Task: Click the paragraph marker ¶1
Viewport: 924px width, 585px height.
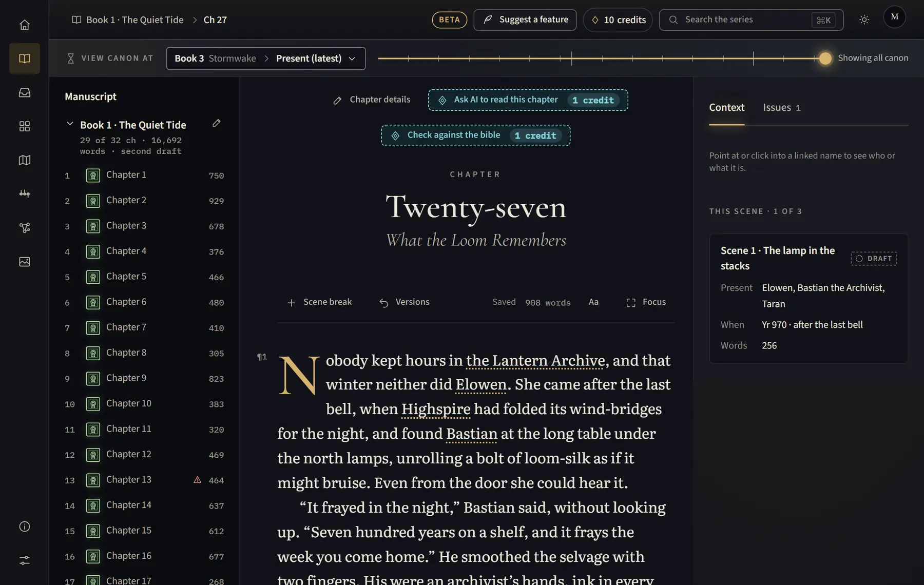Action: click(x=262, y=357)
